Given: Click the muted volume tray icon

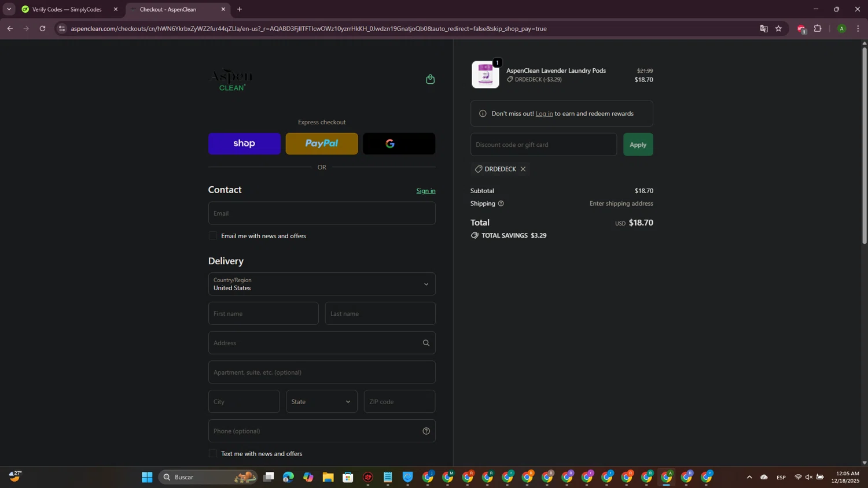Looking at the screenshot, I should pyautogui.click(x=809, y=477).
